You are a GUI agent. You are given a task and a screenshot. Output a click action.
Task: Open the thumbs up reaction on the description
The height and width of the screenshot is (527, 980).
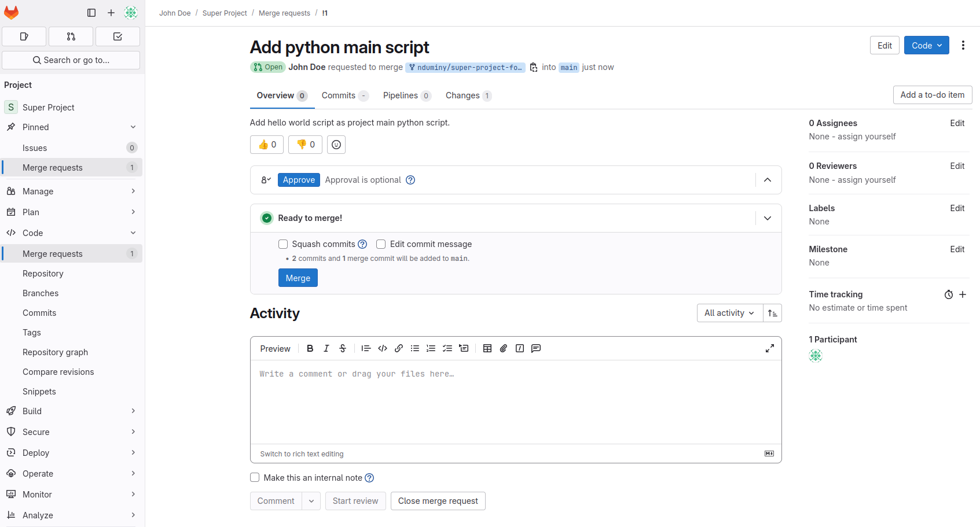point(266,144)
